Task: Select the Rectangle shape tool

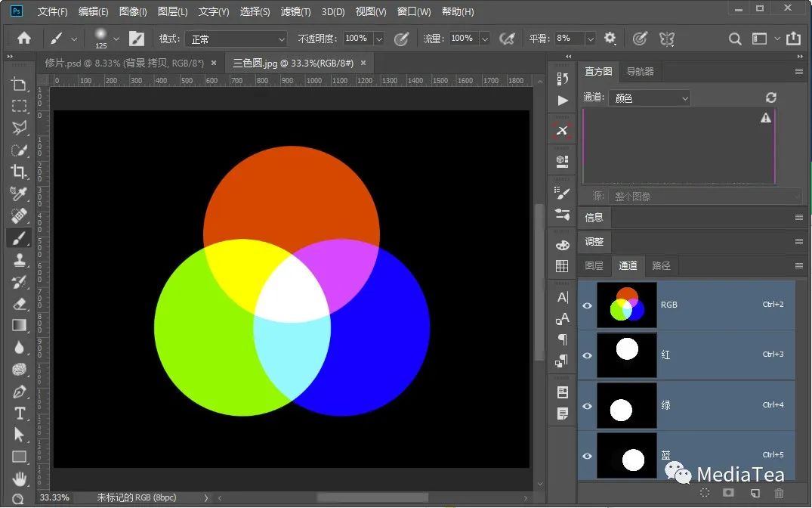Action: pos(19,457)
